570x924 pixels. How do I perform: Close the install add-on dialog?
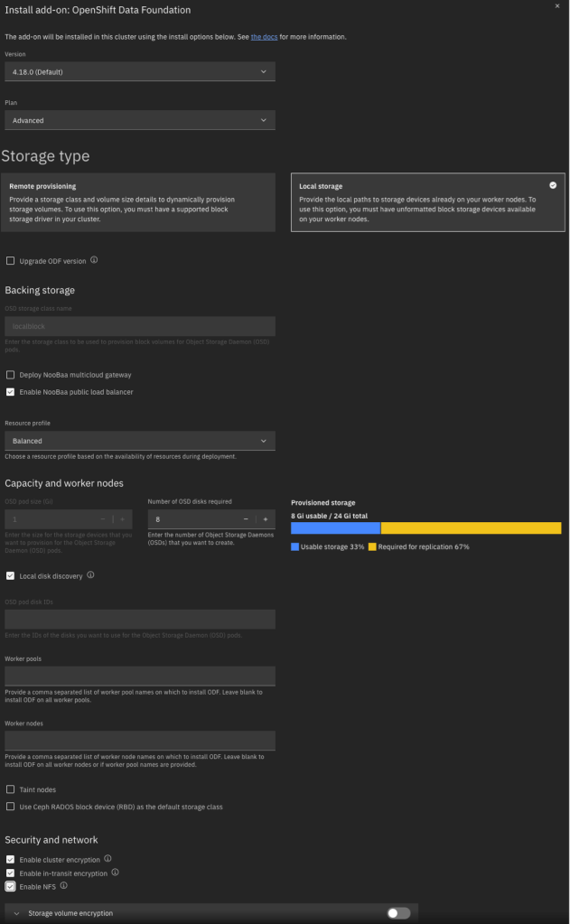tap(556, 6)
